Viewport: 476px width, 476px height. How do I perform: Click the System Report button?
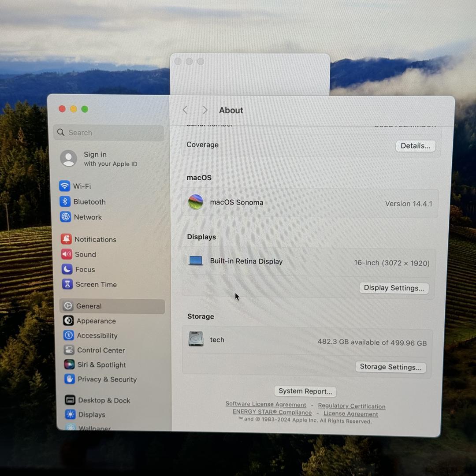305,391
